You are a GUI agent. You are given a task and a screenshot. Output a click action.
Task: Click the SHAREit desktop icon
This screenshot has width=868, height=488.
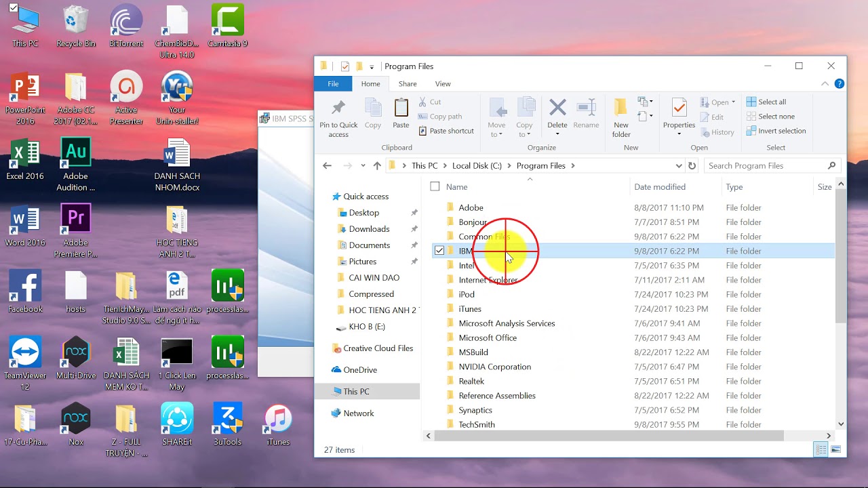click(x=177, y=425)
